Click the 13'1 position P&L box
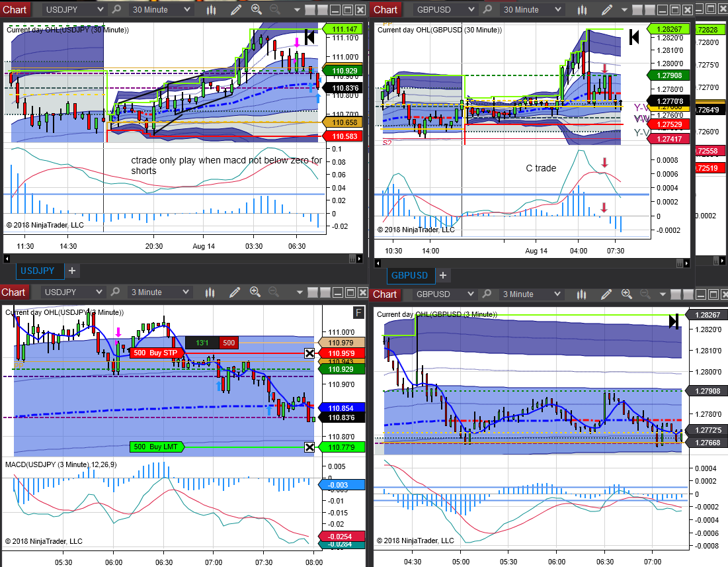 (202, 343)
